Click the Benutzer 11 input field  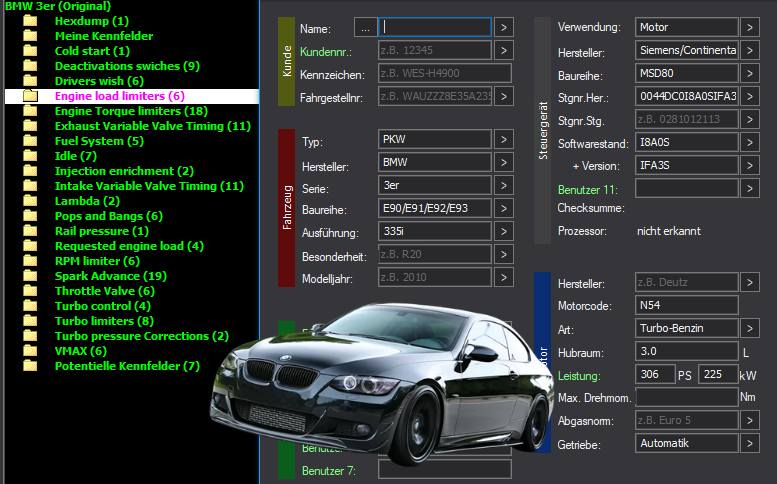point(686,188)
